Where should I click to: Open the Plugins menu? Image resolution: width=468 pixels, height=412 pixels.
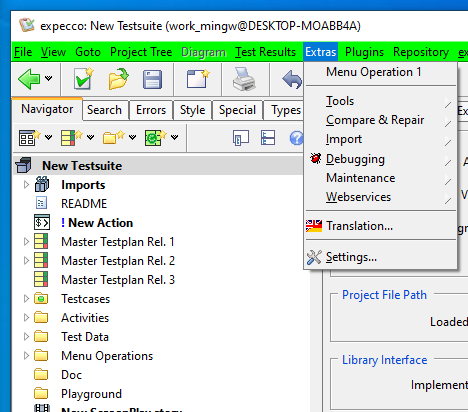[364, 52]
